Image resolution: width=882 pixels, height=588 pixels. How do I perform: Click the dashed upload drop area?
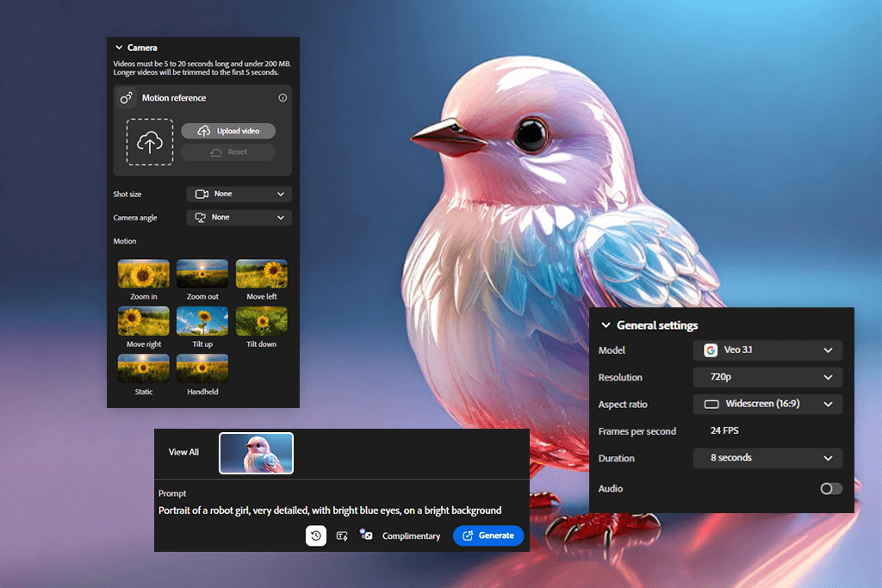pos(150,142)
